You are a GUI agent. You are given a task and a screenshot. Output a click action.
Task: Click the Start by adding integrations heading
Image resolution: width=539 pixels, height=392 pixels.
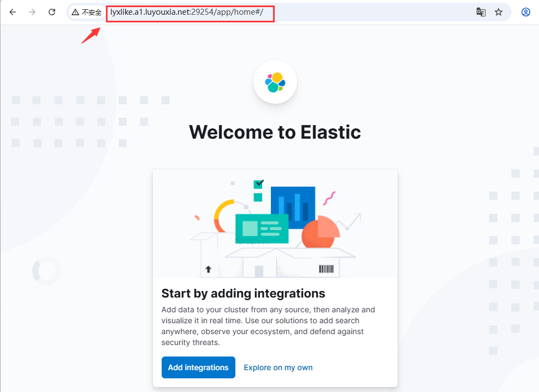[243, 293]
